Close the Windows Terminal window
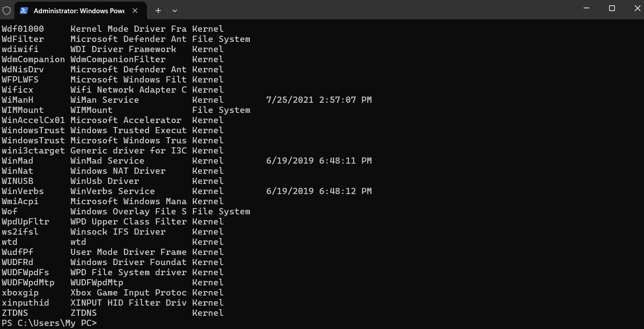The width and height of the screenshot is (644, 329). pyautogui.click(x=637, y=8)
